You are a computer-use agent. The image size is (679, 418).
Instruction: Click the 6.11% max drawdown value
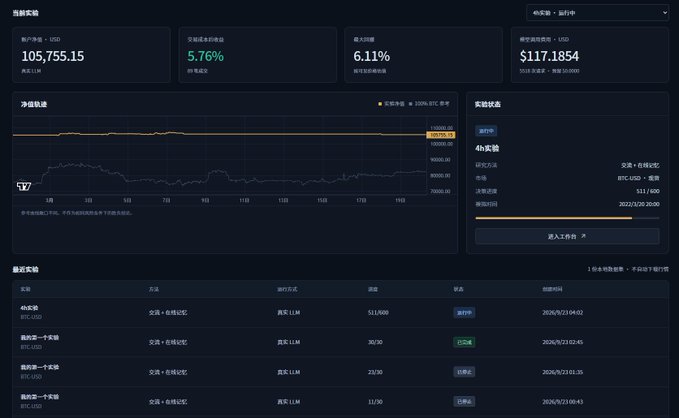(372, 56)
